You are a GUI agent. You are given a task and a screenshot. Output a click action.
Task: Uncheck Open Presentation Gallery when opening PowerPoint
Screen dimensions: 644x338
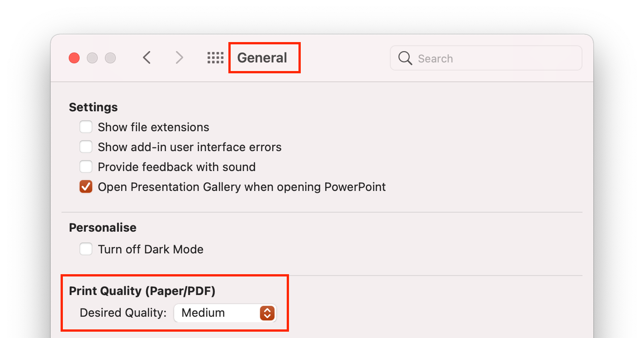tap(86, 186)
